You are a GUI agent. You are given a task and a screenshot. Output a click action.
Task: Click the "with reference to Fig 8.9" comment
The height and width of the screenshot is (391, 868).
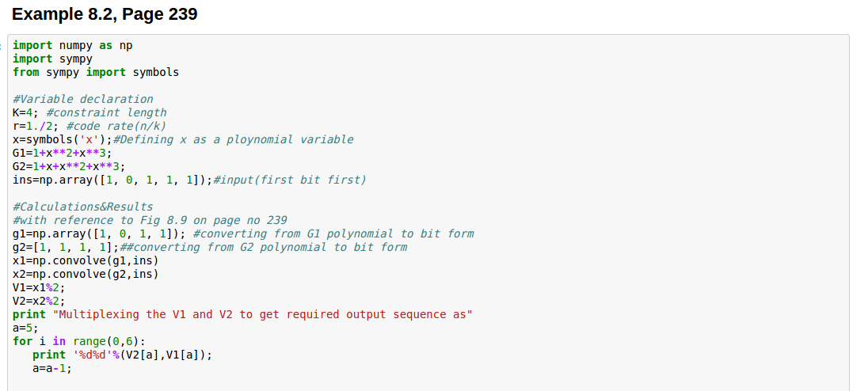[150, 221]
